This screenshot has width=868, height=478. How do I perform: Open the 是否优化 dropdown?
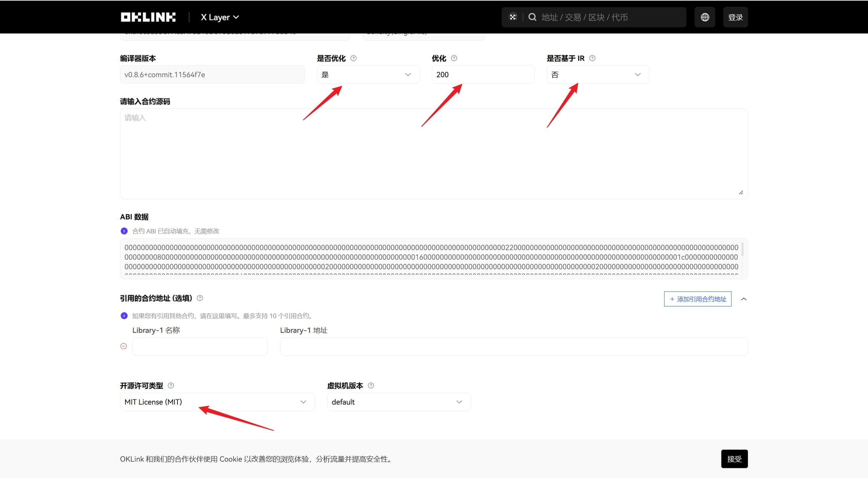click(368, 75)
